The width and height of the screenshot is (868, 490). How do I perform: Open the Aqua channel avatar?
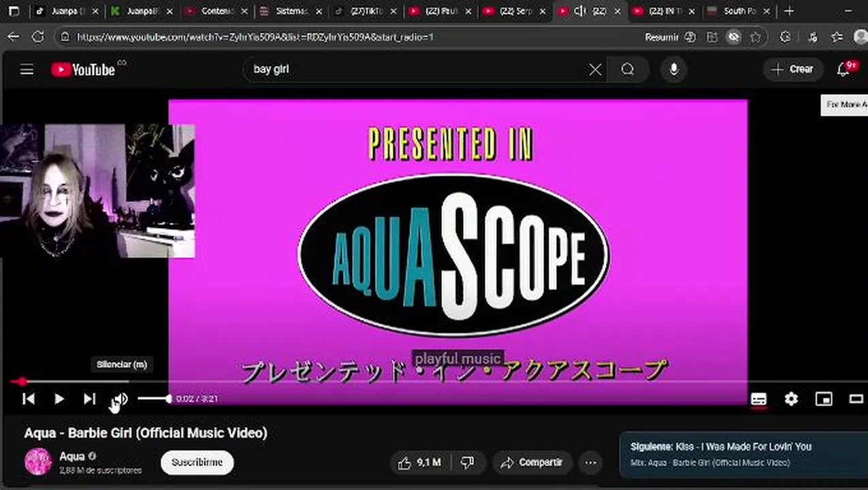pos(38,461)
